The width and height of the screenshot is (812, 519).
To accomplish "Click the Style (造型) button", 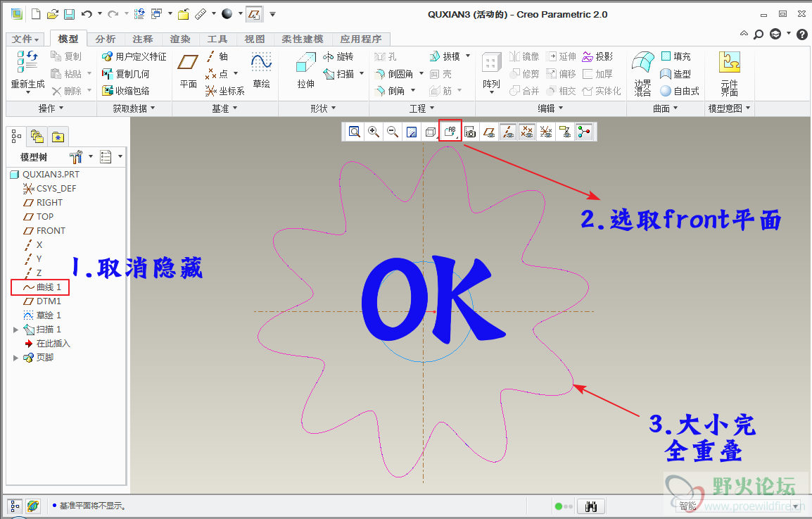I will point(675,74).
